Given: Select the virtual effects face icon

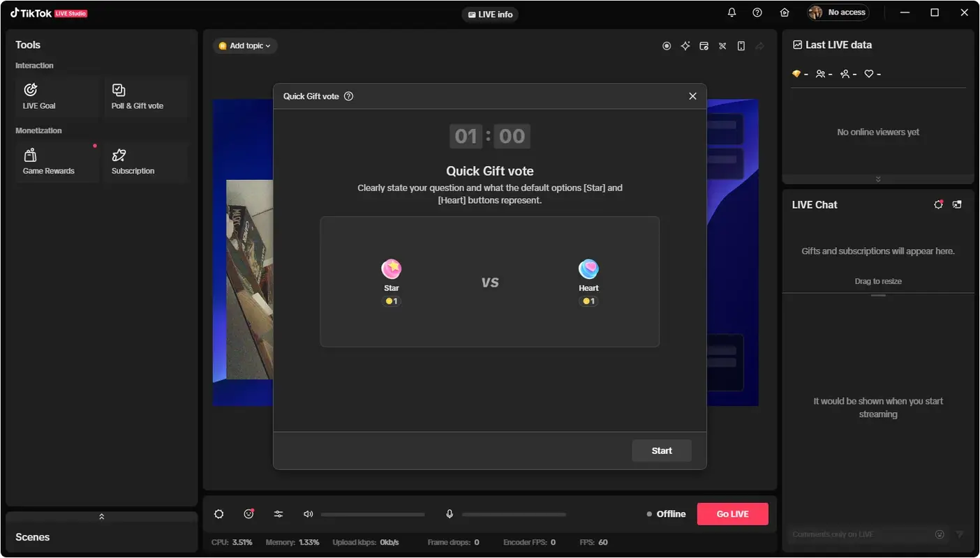Looking at the screenshot, I should (248, 514).
